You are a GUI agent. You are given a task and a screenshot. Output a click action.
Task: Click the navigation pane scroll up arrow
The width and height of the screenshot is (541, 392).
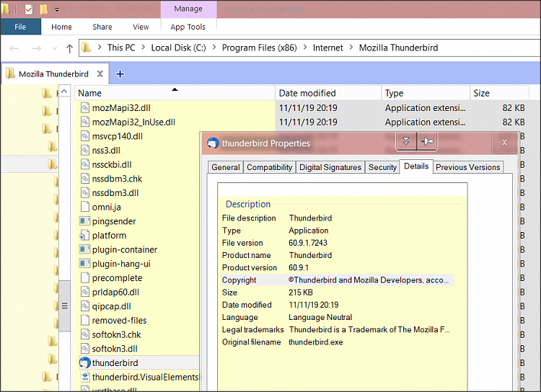[x=64, y=92]
